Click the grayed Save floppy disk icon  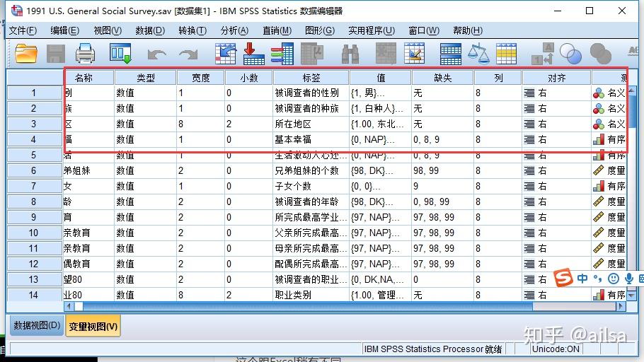pyautogui.click(x=55, y=54)
